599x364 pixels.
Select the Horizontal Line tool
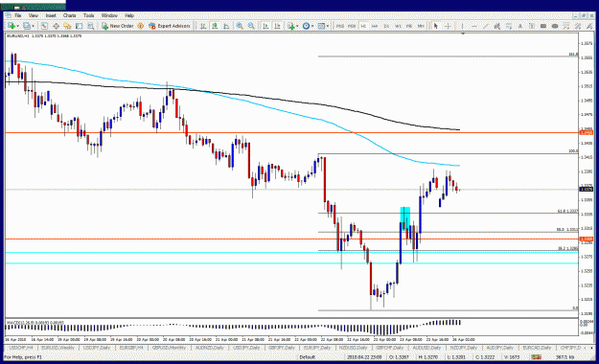tap(474, 26)
